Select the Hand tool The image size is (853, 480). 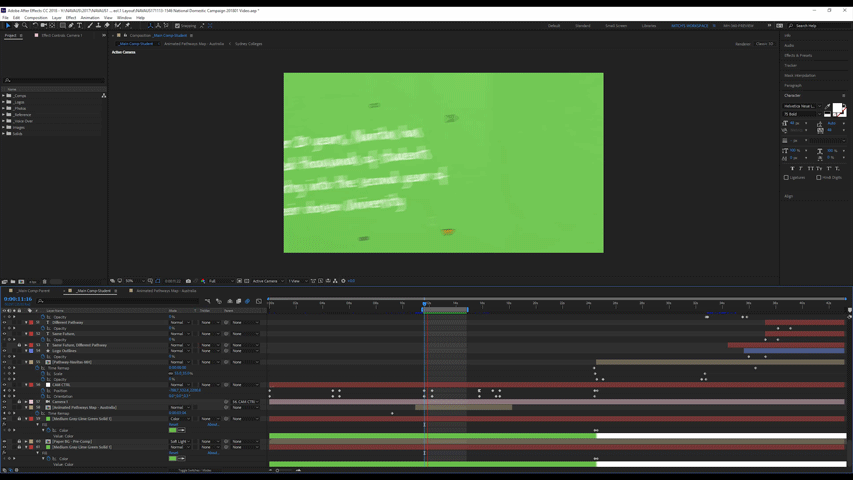click(16, 26)
